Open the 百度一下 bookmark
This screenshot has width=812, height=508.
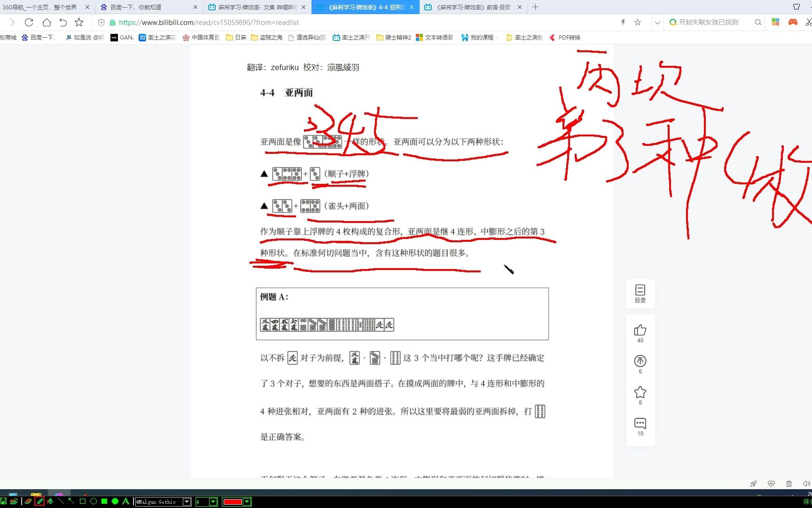pos(39,37)
